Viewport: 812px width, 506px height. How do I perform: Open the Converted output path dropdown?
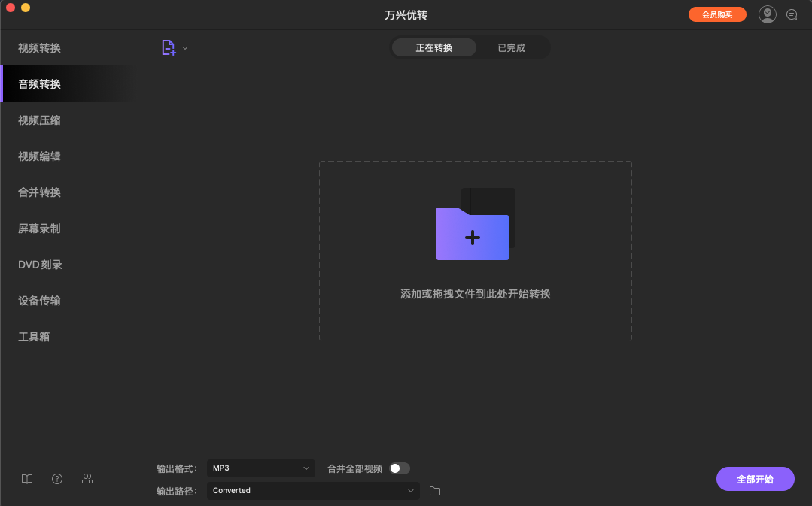[x=312, y=490]
